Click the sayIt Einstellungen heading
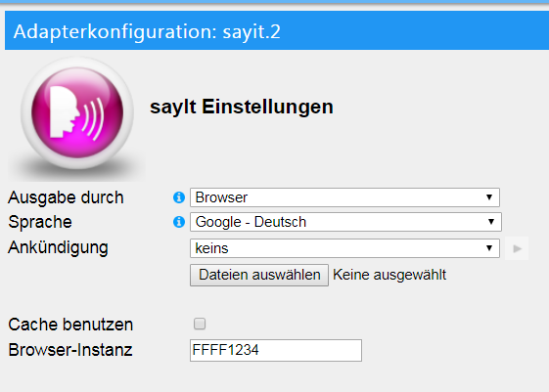 click(242, 107)
